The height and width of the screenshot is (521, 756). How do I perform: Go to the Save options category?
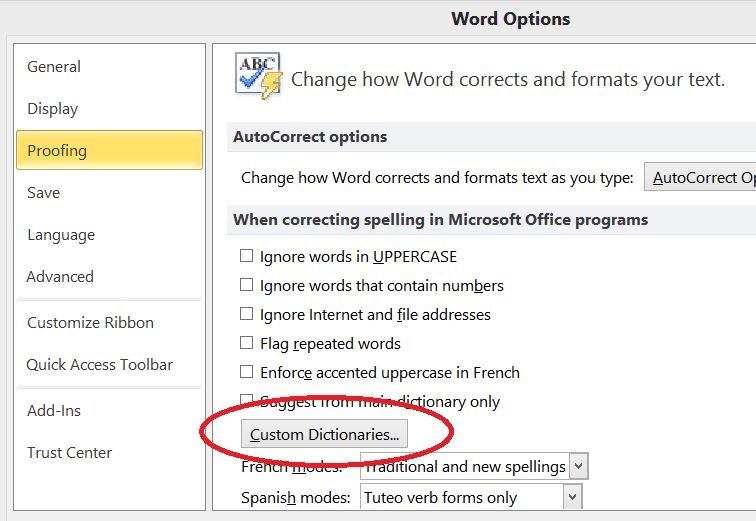coord(44,193)
